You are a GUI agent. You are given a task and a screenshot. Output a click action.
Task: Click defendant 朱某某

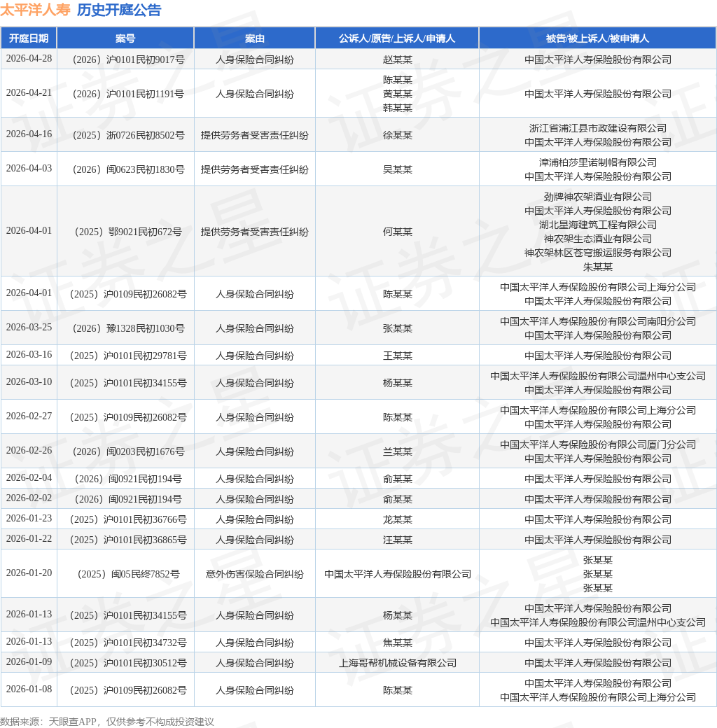coord(598,267)
